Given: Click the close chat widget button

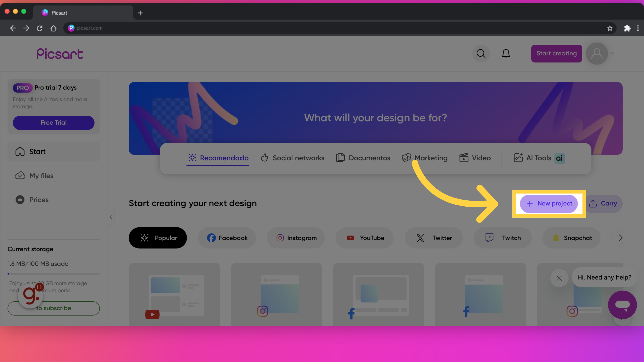Looking at the screenshot, I should (559, 278).
